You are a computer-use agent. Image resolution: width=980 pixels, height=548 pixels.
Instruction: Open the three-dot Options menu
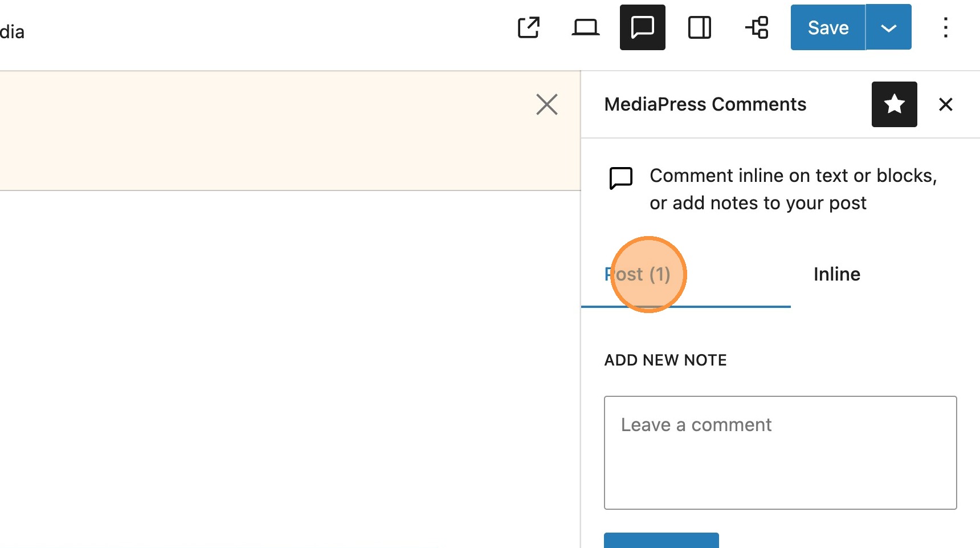[945, 27]
